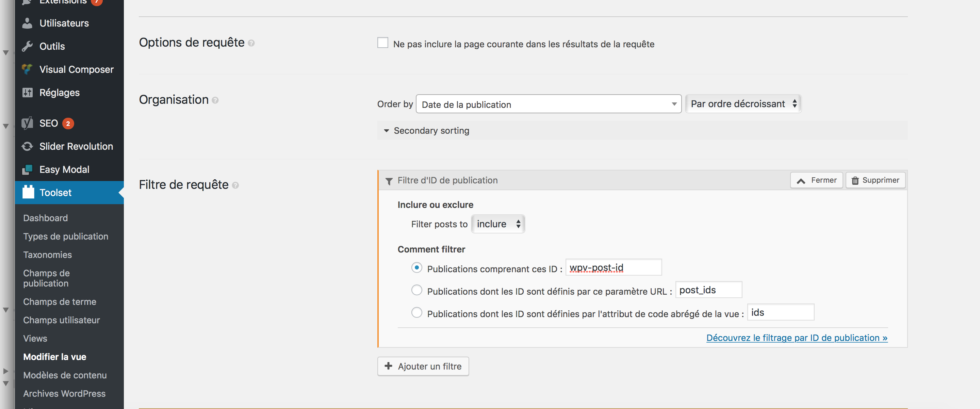Screen dimensions: 980x409
Task: Open 'Filter posts to inclure' dropdown
Action: pos(497,224)
